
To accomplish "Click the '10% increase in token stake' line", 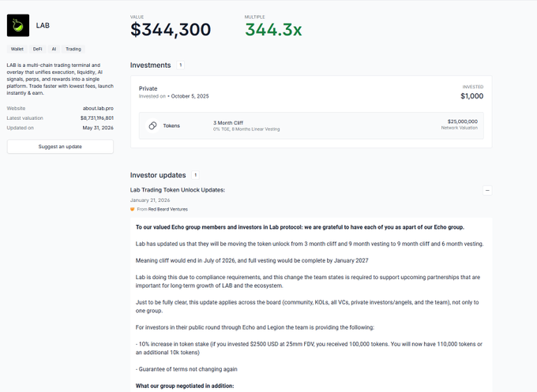I will (309, 348).
